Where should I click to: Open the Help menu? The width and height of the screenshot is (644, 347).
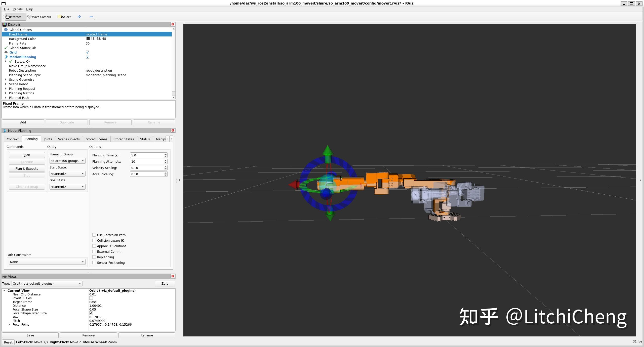30,9
